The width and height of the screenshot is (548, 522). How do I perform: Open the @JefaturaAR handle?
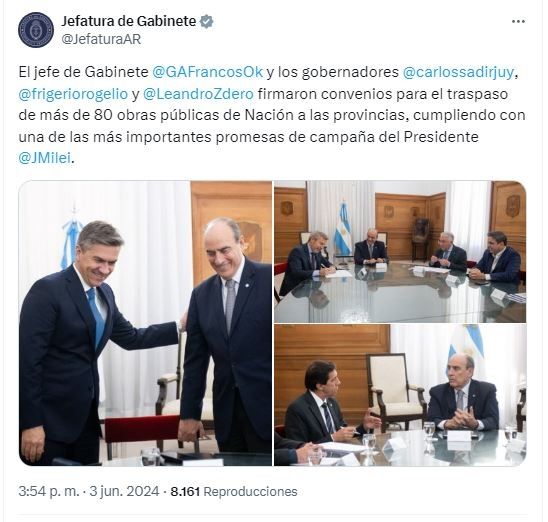[101, 39]
